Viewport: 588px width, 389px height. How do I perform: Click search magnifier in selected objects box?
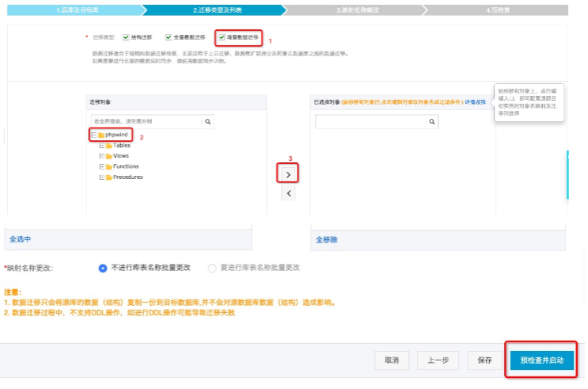pos(431,122)
